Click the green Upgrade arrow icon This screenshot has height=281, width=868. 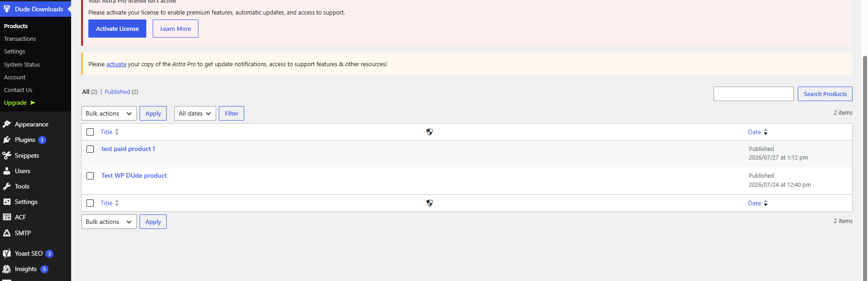point(33,102)
